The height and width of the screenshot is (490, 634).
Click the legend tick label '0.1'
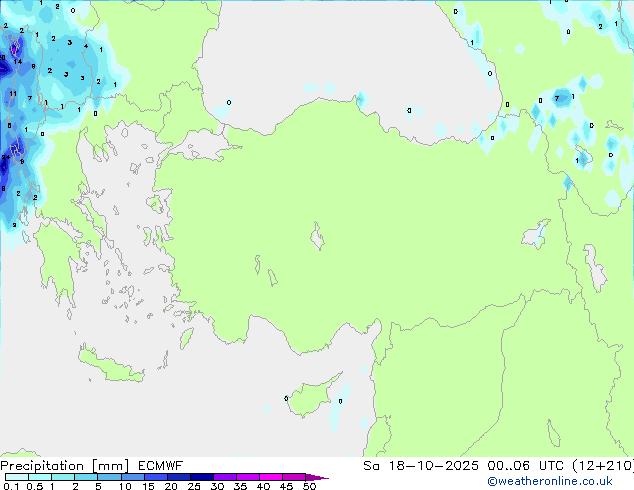[x=11, y=486]
